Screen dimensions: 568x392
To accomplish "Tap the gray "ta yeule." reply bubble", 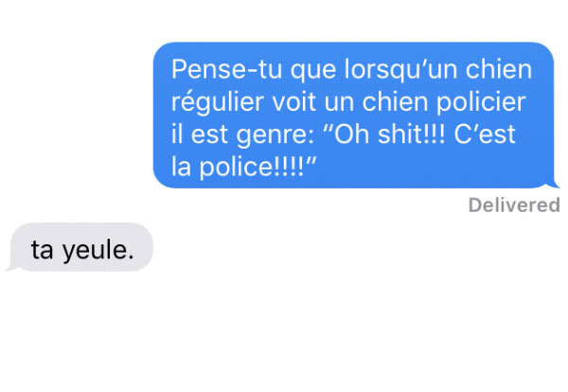I will 80,247.
